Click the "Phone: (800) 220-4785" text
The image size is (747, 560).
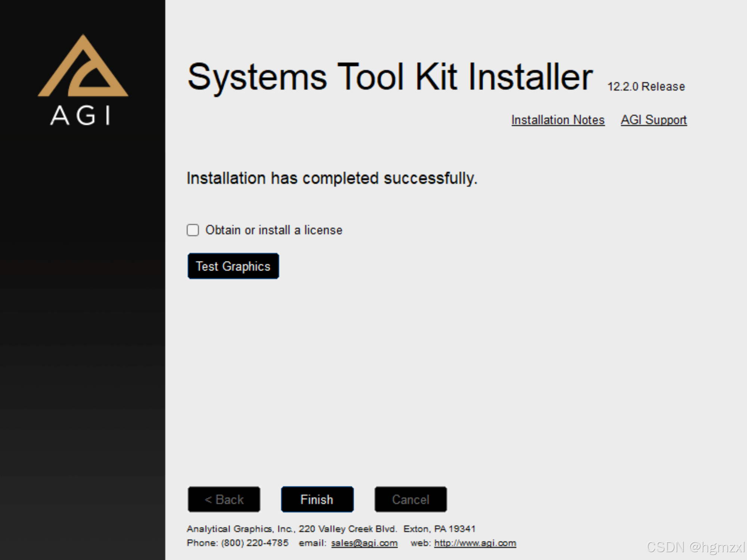coord(238,543)
